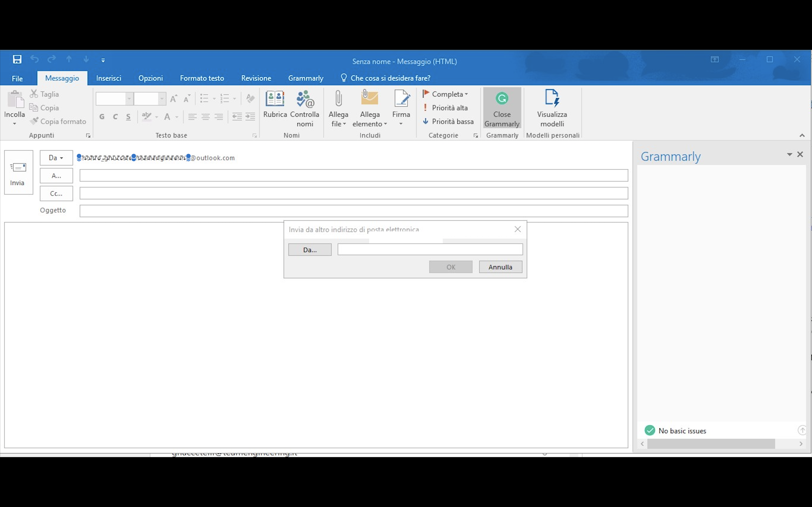This screenshot has height=507, width=812.
Task: Click the Invia send envelope button
Action: coord(18,172)
